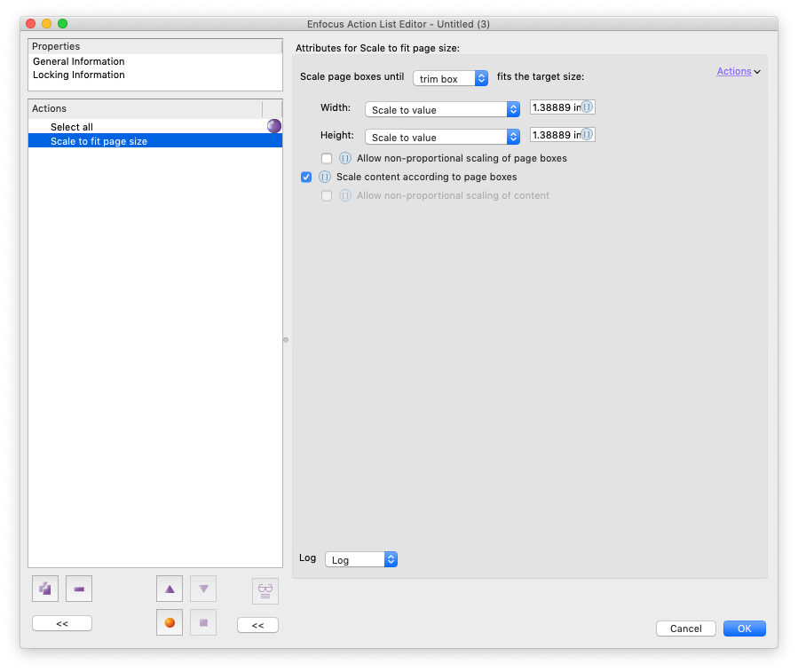The image size is (798, 672).
Task: Select the Select all action
Action: (x=72, y=127)
